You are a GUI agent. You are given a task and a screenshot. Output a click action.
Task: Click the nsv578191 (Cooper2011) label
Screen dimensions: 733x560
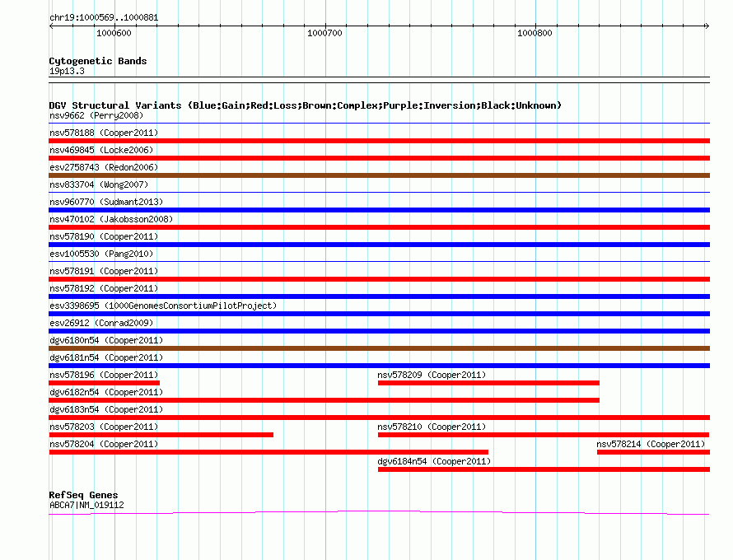(104, 271)
